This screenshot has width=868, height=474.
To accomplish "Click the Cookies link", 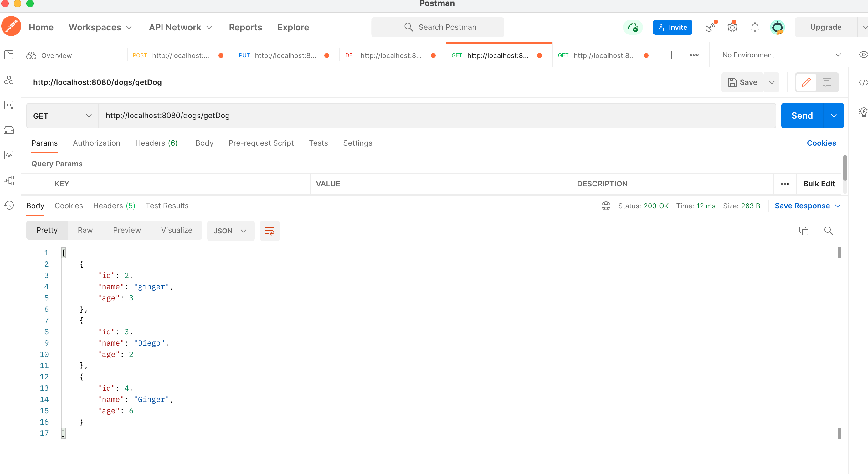I will point(821,143).
